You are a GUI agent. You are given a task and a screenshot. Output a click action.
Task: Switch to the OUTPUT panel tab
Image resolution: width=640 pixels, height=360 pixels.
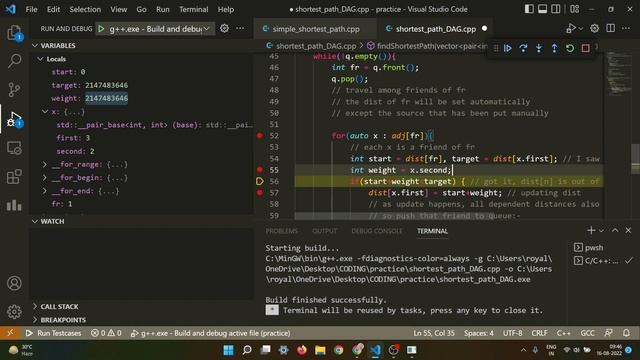coord(324,231)
